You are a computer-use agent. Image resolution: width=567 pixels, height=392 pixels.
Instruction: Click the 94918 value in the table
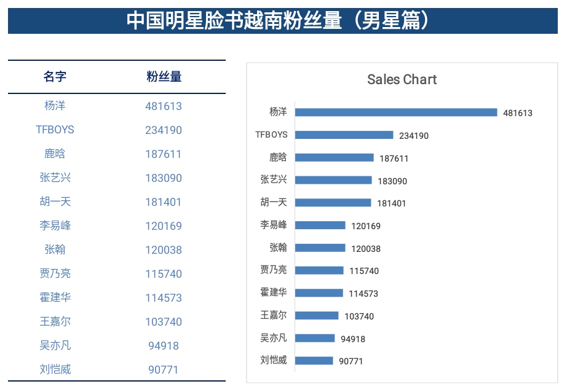point(164,346)
